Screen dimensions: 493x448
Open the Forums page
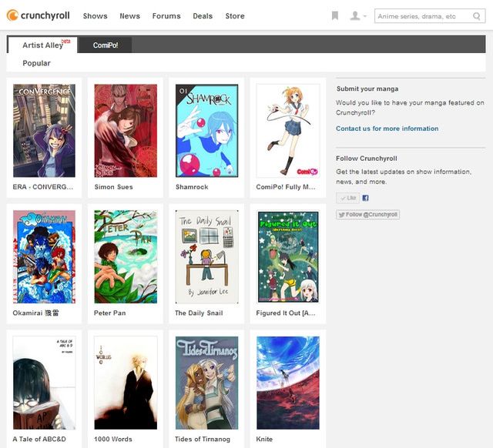[166, 16]
